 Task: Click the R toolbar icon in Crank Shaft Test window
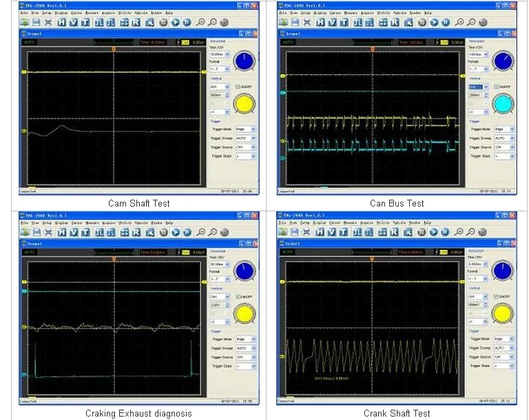394,232
